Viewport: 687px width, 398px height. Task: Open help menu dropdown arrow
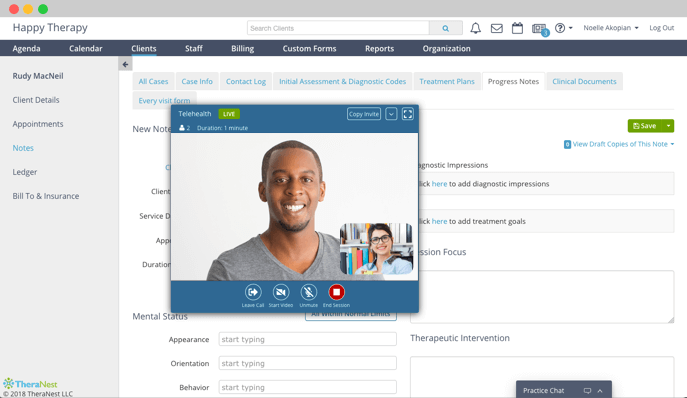570,28
